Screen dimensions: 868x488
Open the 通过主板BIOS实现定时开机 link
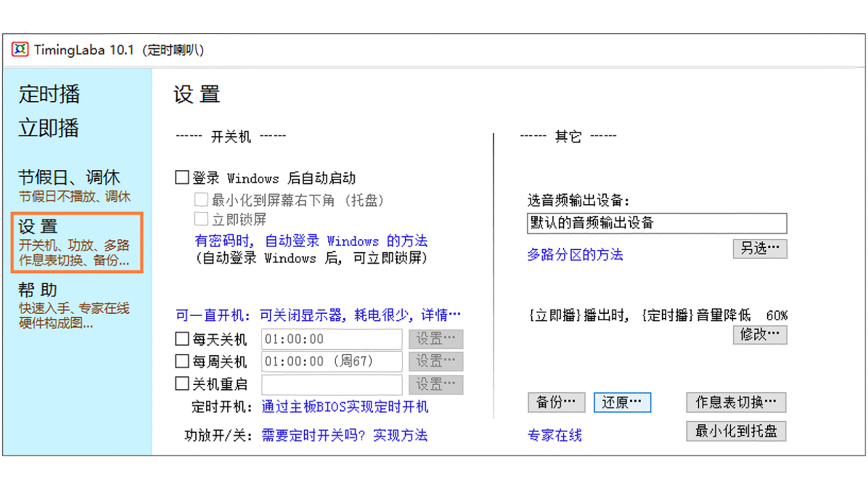pyautogui.click(x=344, y=407)
